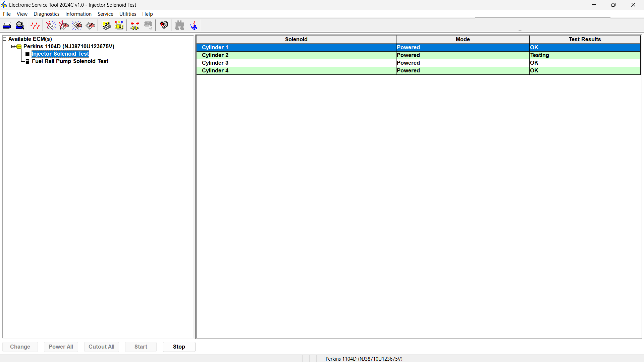This screenshot has height=362, width=644.
Task: Select Fuel Rail Pump Solenoid Test in tree
Action: pos(70,61)
